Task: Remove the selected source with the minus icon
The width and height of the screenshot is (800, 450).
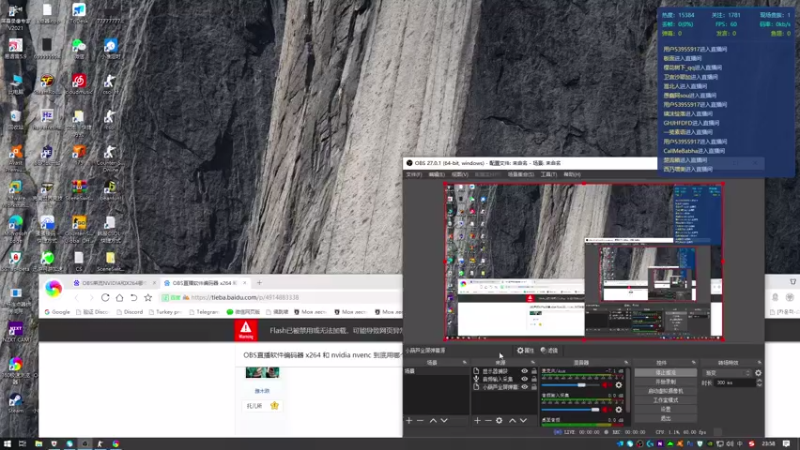Action: point(488,420)
